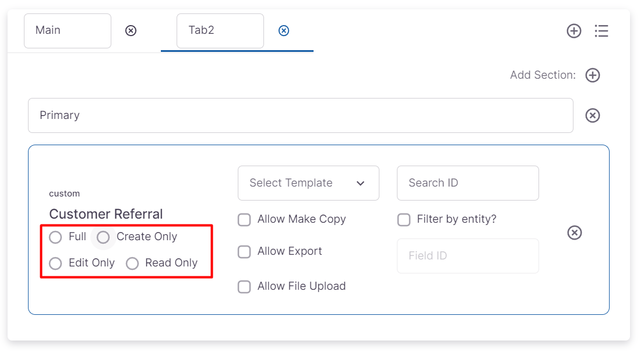Select the Edit Only radio option
This screenshot has width=644, height=351.
coord(55,264)
